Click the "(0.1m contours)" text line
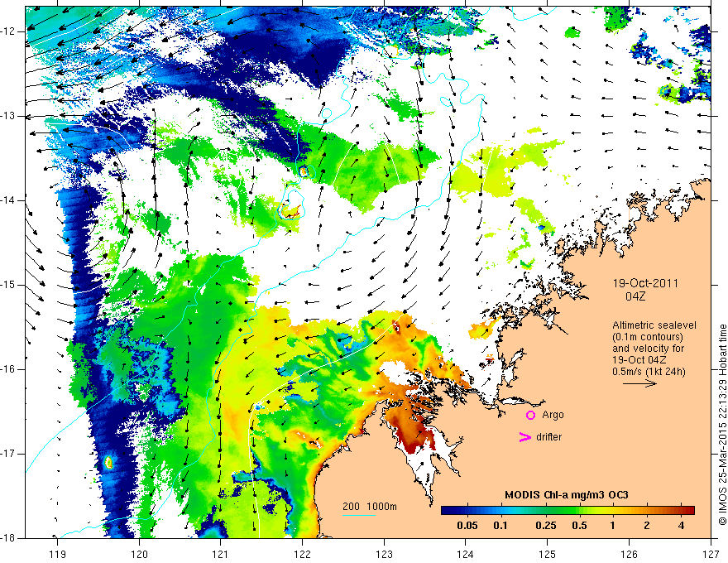 pos(648,337)
